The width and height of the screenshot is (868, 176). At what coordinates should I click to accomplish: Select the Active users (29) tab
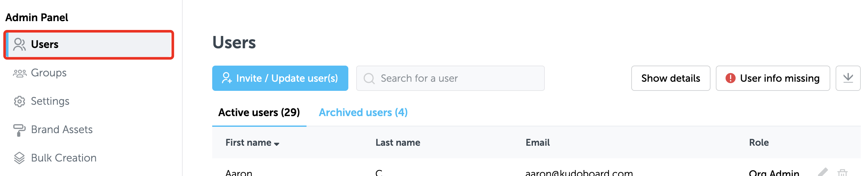point(259,113)
